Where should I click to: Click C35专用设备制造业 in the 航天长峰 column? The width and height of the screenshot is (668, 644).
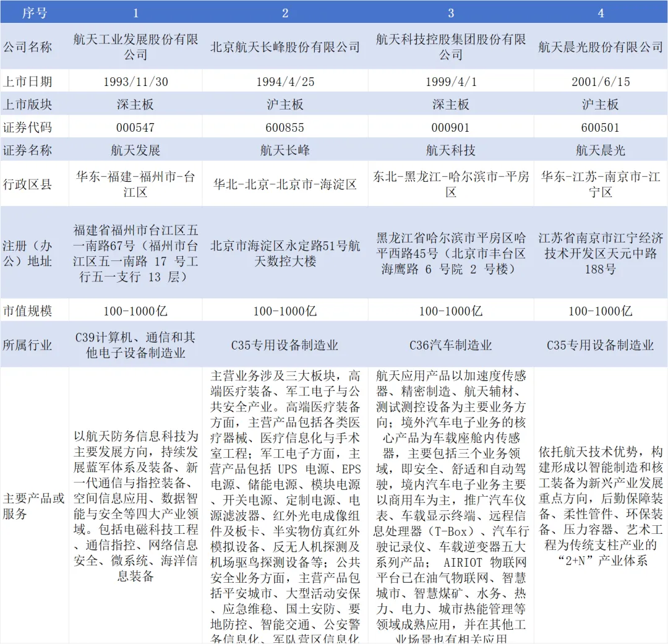pos(285,345)
